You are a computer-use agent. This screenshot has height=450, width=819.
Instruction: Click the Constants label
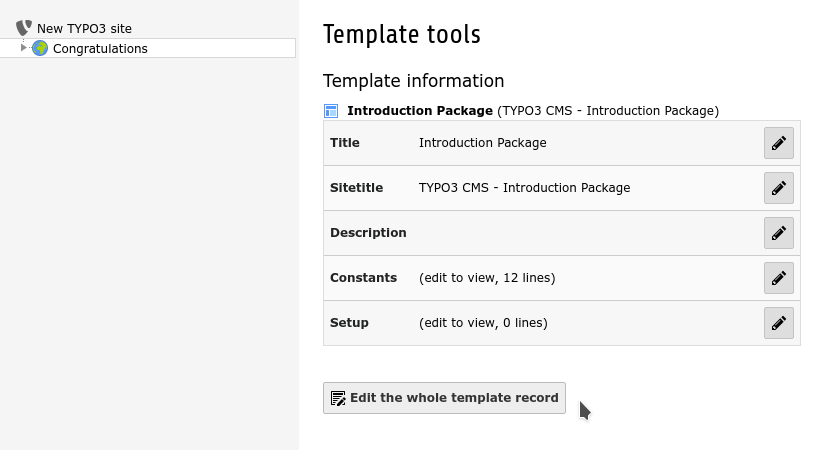point(364,278)
